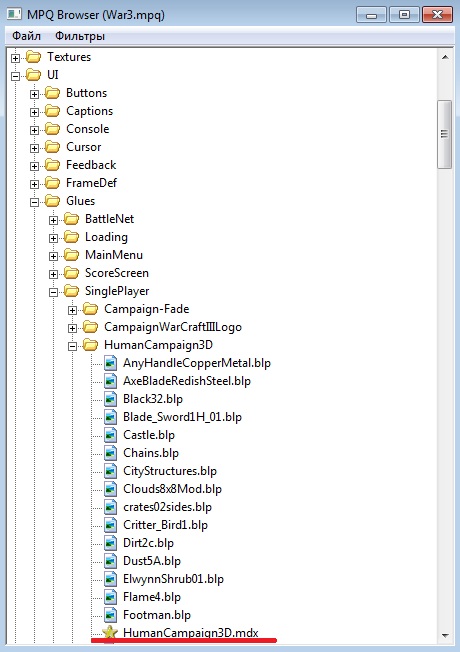Expand the Cursor folder node
This screenshot has width=460, height=652.
coord(35,148)
